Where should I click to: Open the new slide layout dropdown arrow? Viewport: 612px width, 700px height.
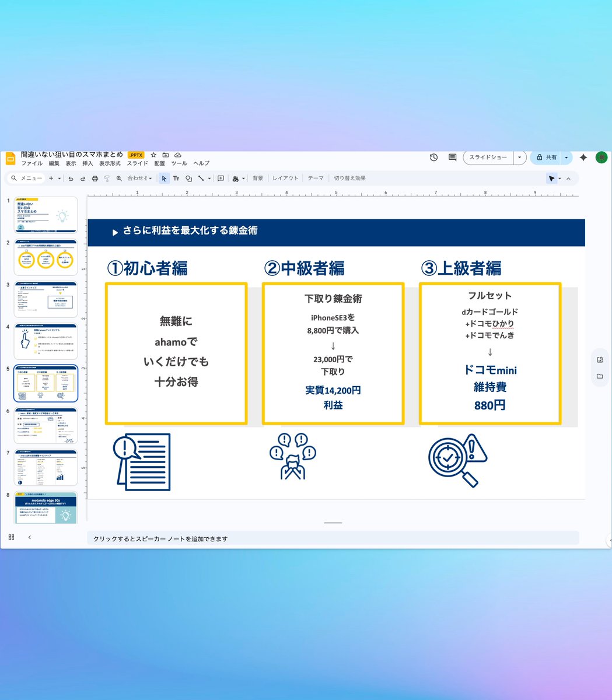pyautogui.click(x=59, y=178)
